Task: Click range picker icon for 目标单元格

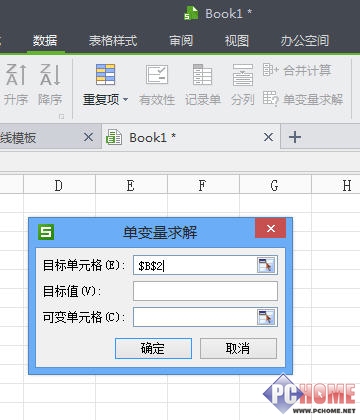Action: (x=266, y=266)
